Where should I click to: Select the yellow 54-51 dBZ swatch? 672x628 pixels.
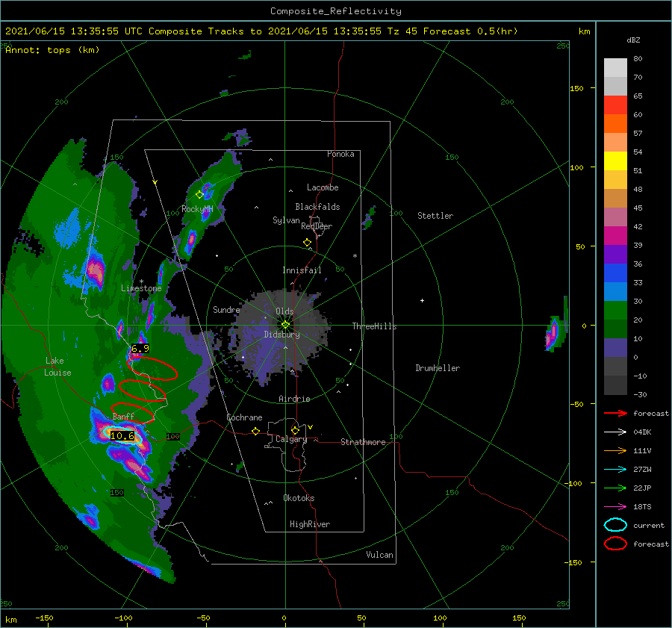[x=615, y=161]
